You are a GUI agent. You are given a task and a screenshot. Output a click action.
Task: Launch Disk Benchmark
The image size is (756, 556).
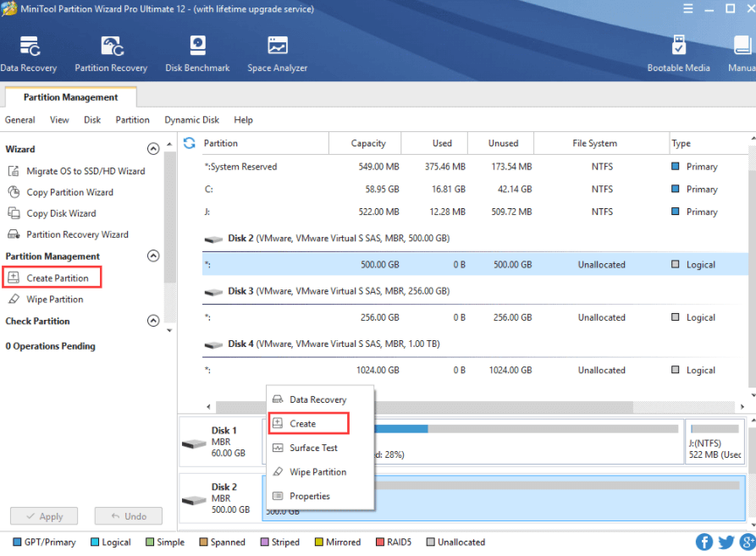pyautogui.click(x=197, y=51)
